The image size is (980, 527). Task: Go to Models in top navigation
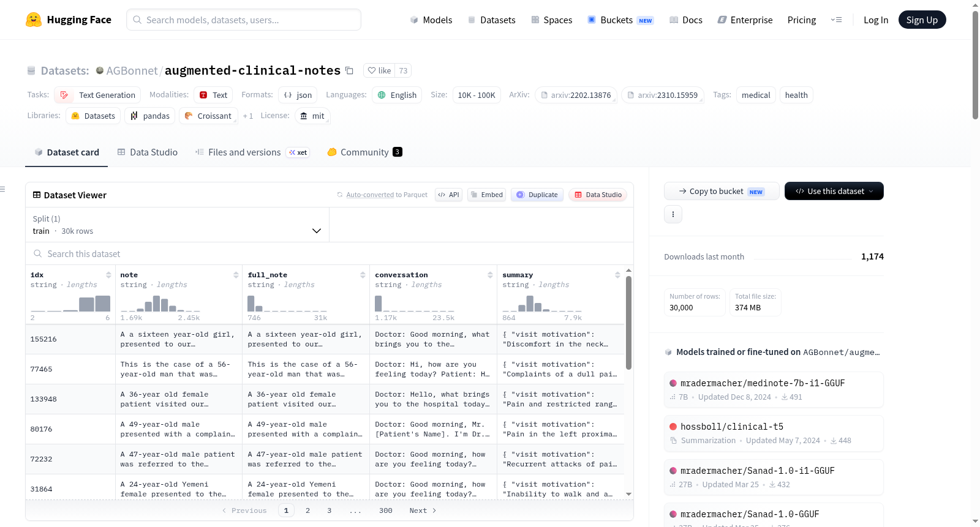pos(431,20)
